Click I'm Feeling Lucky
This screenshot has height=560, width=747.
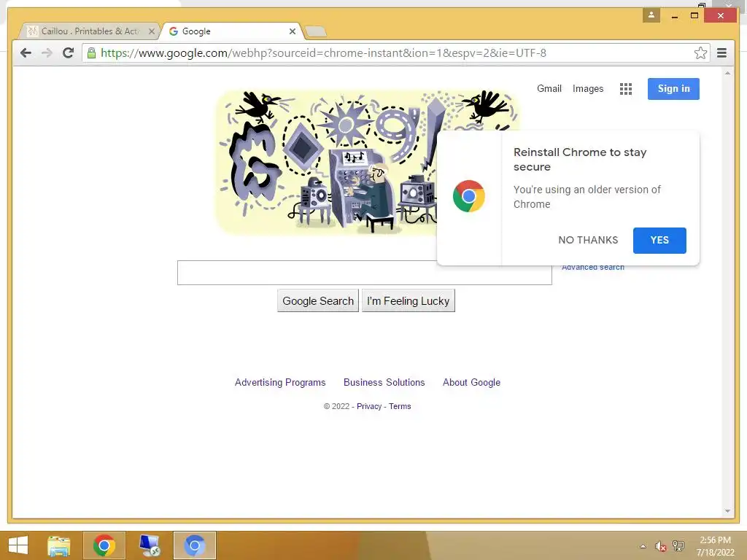[409, 301]
